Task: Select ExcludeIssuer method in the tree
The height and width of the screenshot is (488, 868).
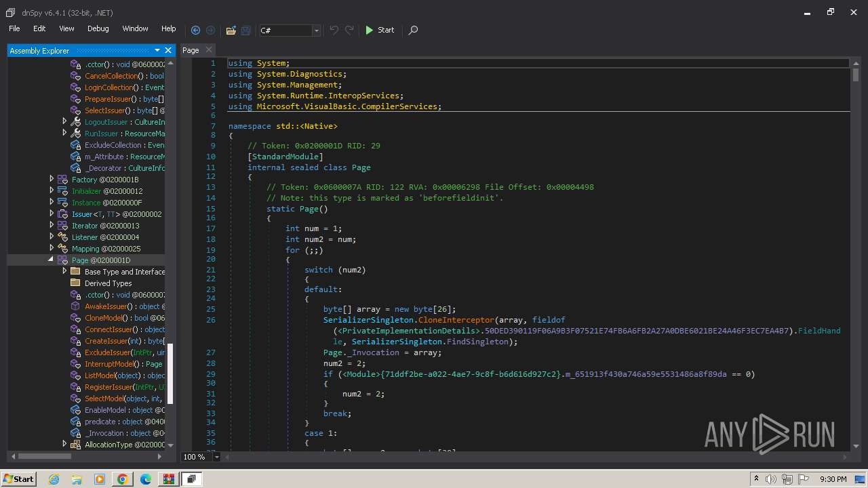Action: 124,352
